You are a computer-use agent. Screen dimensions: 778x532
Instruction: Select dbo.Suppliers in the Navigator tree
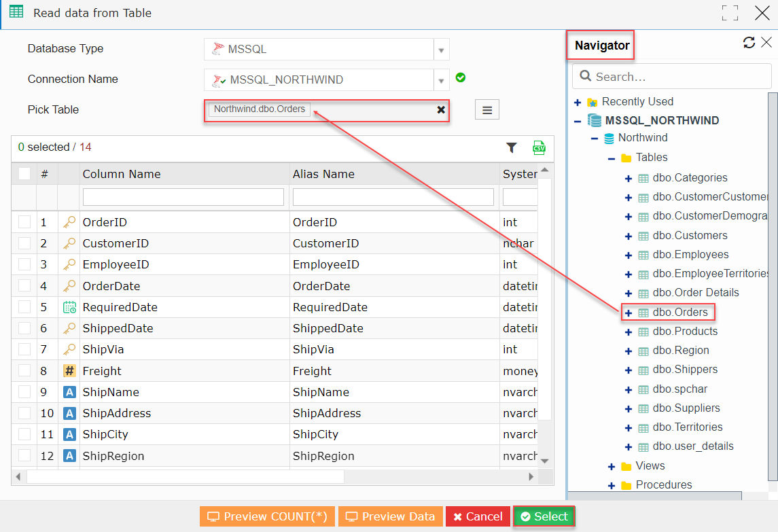coord(686,408)
